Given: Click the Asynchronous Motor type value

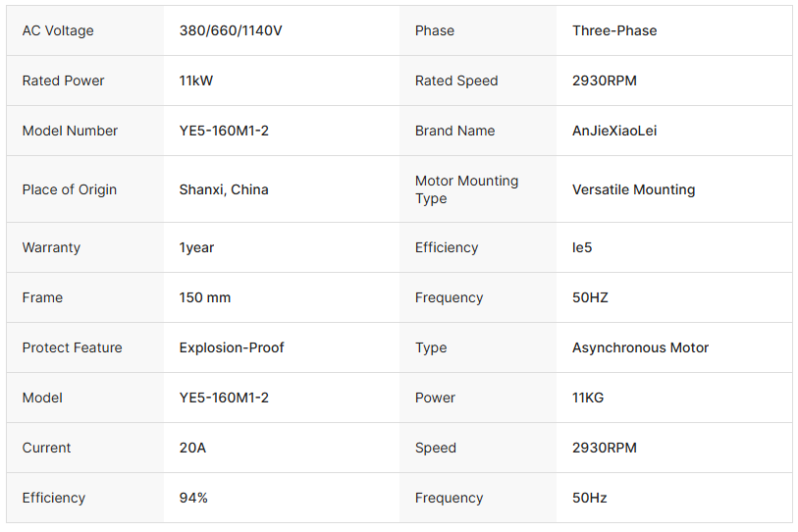Looking at the screenshot, I should pos(640,347).
